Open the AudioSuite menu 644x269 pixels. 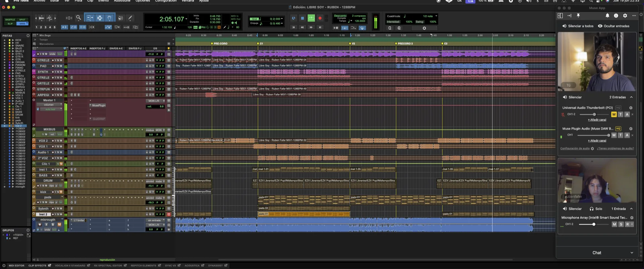pyautogui.click(x=122, y=1)
